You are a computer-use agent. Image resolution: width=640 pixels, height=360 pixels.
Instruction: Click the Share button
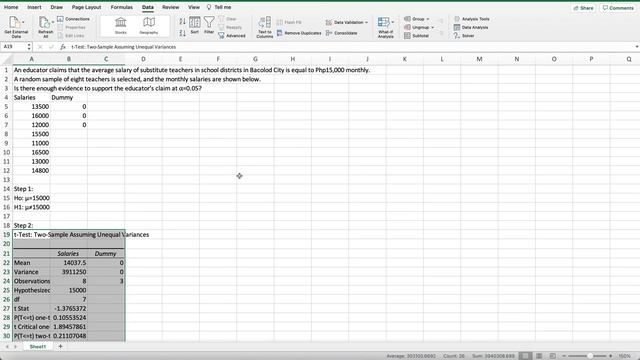(x=583, y=8)
